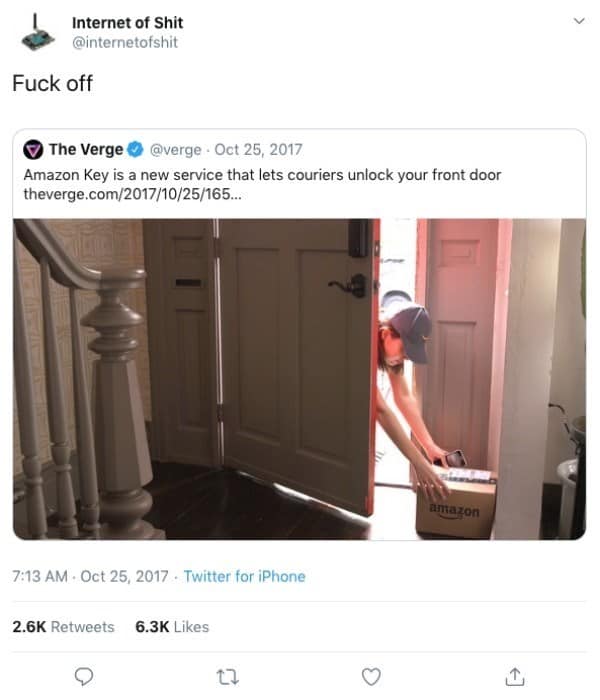This screenshot has height=700, width=600.
Task: View the 6.3K Likes list
Action: [172, 627]
